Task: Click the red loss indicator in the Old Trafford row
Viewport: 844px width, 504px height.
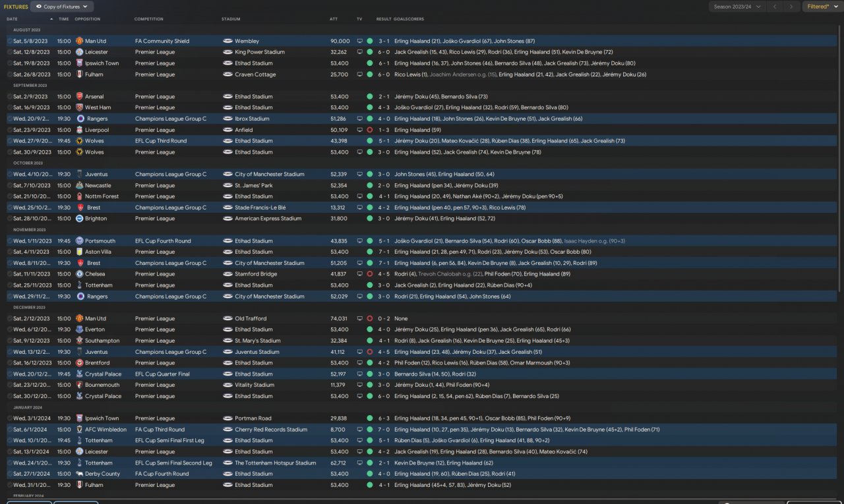Action: (x=370, y=318)
